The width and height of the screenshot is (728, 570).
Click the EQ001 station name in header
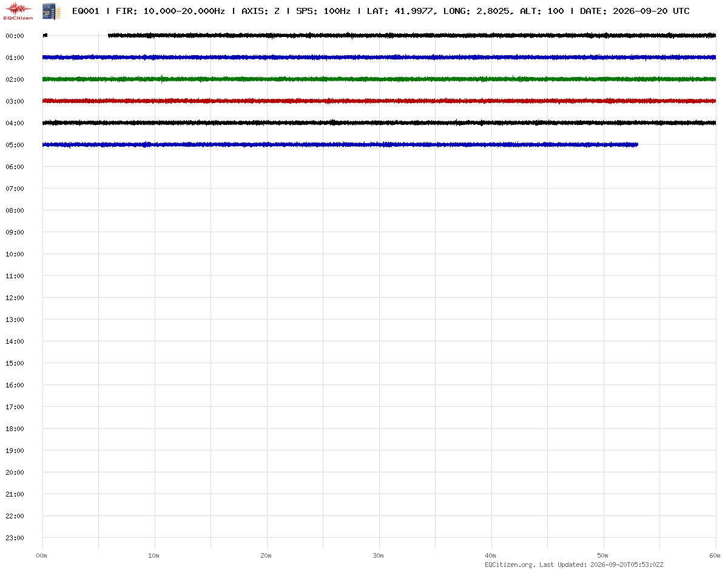[x=86, y=11]
